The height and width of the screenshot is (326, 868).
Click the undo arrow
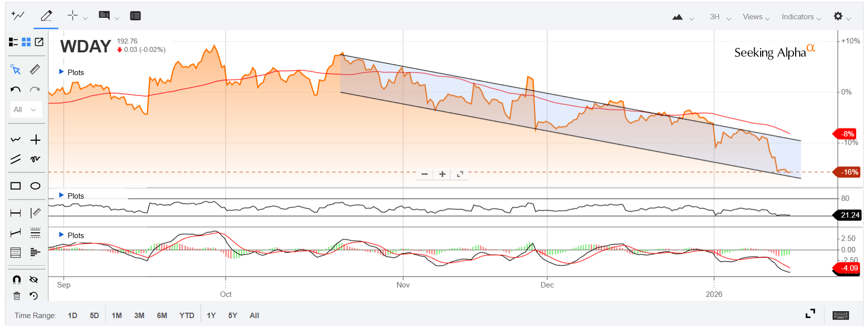pyautogui.click(x=16, y=89)
